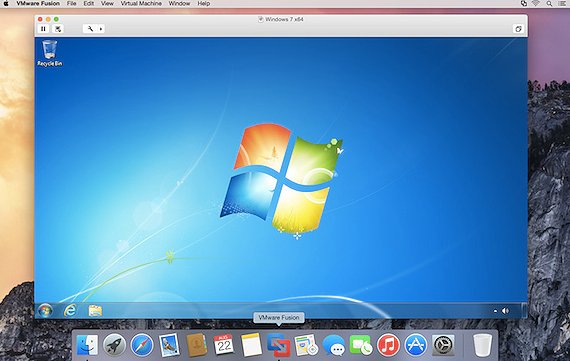Click the Windows taskbar volume icon

coord(505,311)
